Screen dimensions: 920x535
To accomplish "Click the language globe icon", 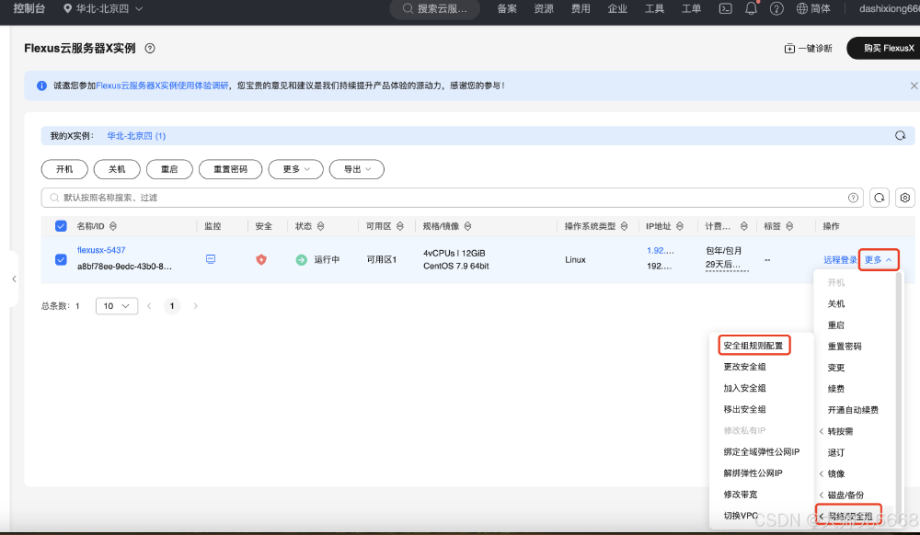I will (802, 9).
